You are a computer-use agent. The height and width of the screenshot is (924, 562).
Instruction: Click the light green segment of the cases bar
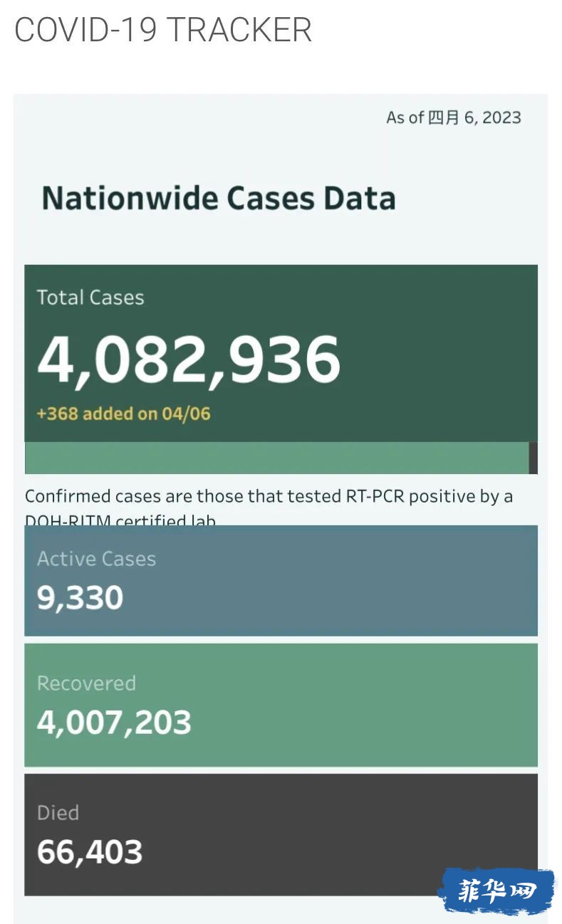click(x=276, y=458)
